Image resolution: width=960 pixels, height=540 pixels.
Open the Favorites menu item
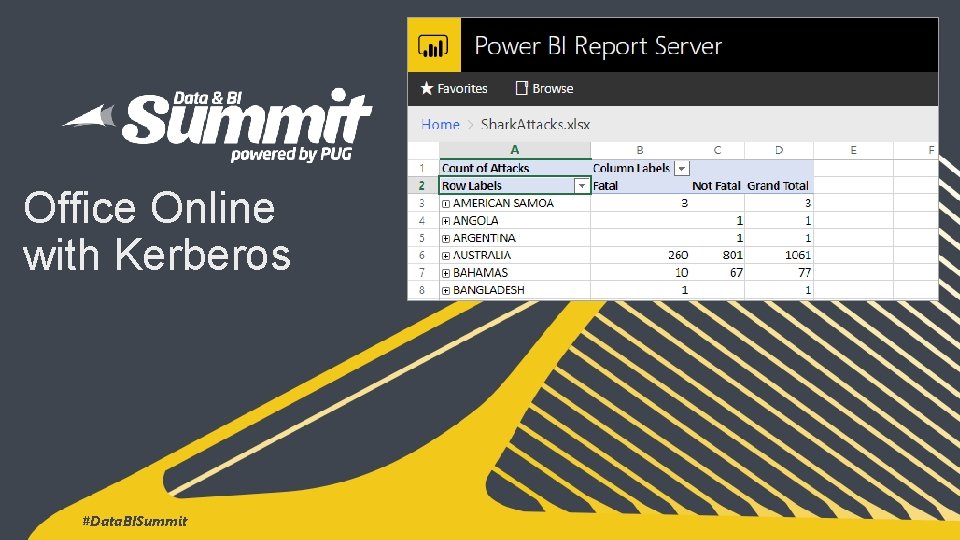pyautogui.click(x=454, y=88)
